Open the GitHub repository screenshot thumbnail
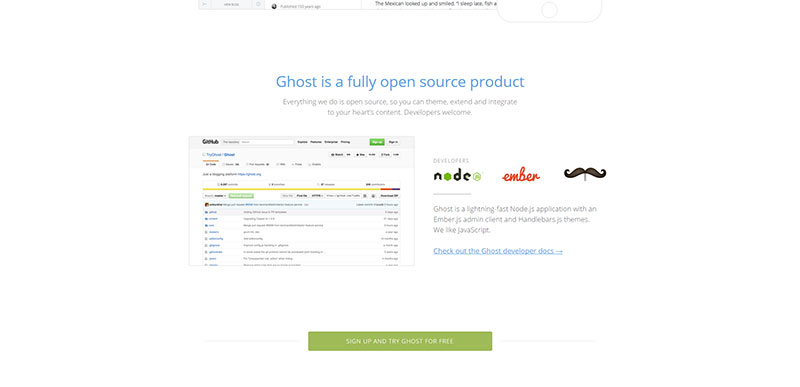Viewport: 800px width, 387px height. 302,201
